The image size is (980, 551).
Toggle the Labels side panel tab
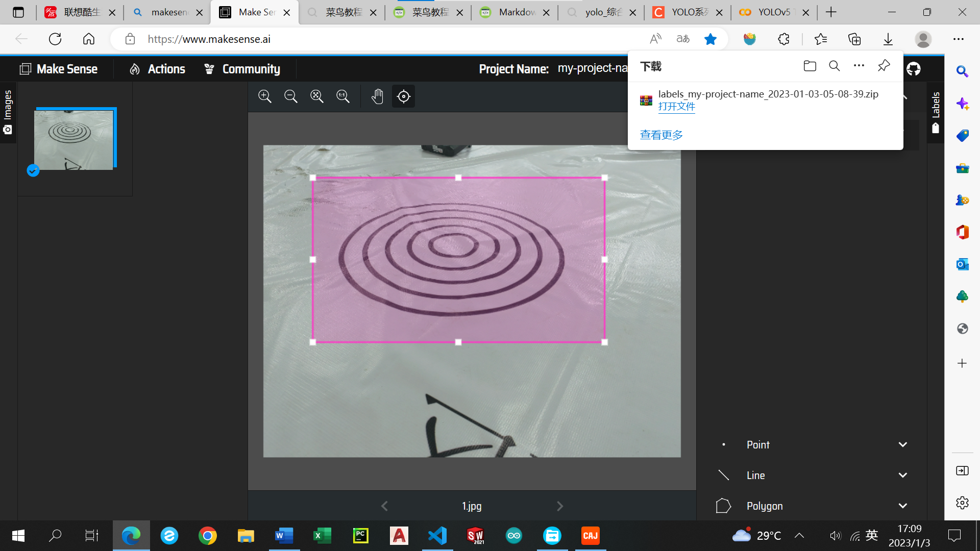(936, 112)
